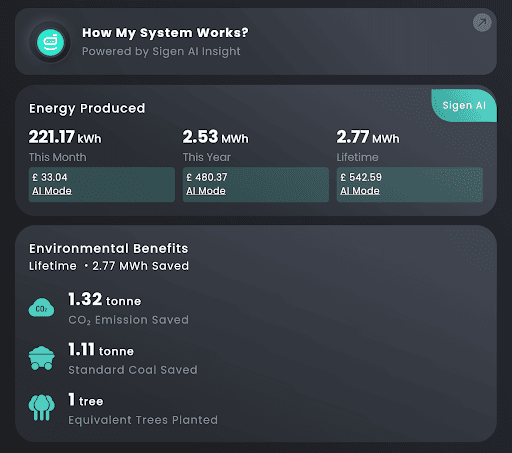Click the Lifetime label under 2.77 MWh

pyautogui.click(x=357, y=157)
